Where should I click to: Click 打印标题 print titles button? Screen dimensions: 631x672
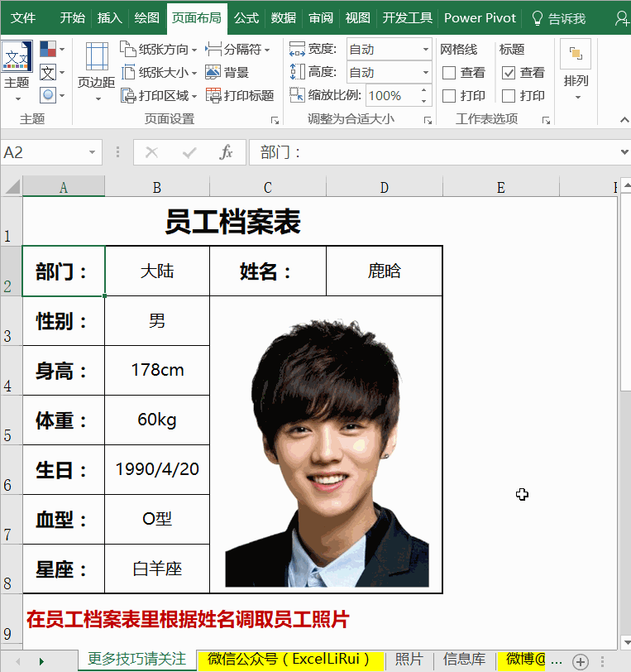coord(240,95)
